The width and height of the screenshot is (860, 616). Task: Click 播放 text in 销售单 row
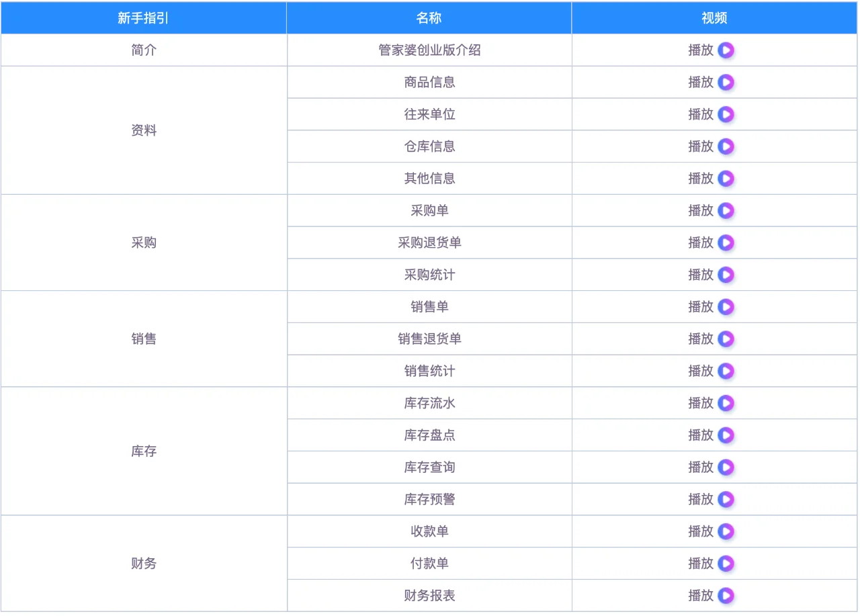pos(701,307)
